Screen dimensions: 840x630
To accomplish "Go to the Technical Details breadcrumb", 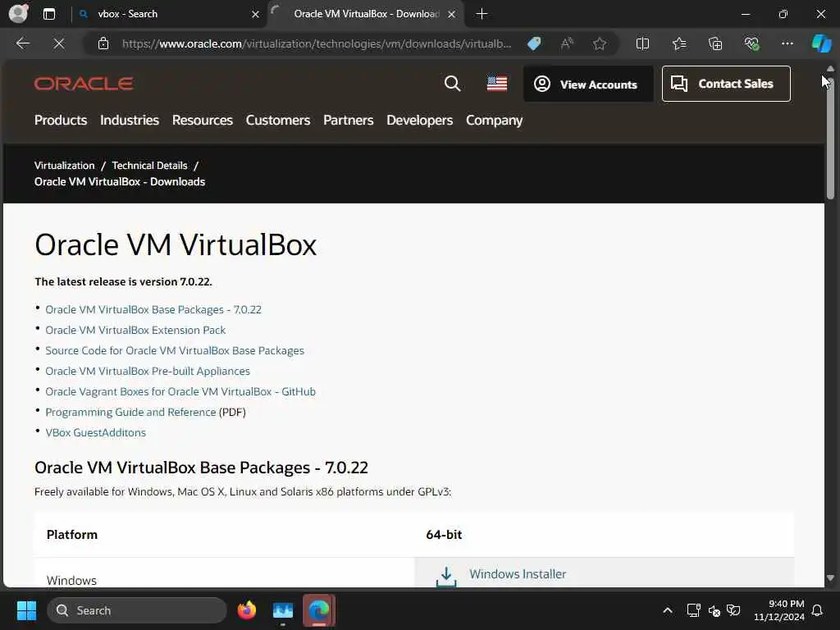I will pos(149,166).
